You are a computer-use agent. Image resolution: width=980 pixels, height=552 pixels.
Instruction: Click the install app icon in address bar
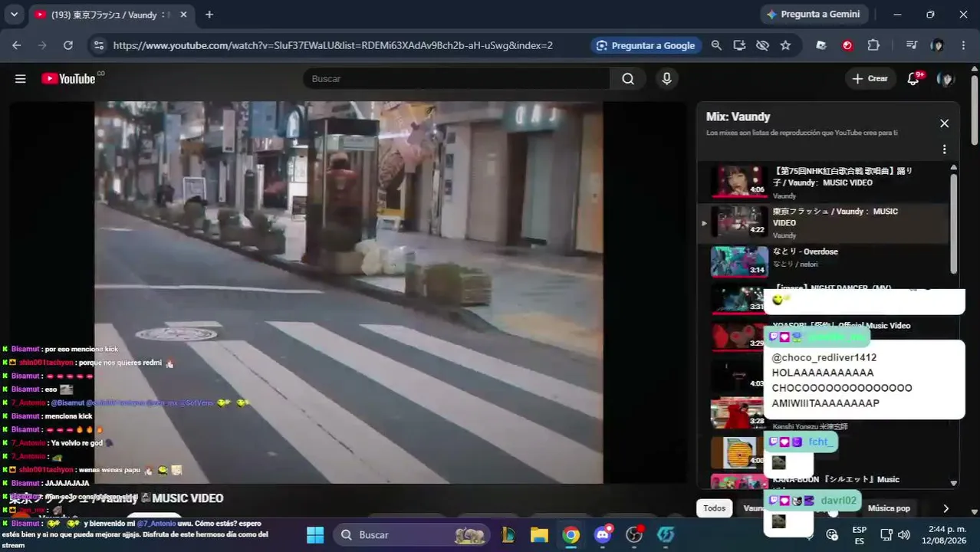click(739, 45)
